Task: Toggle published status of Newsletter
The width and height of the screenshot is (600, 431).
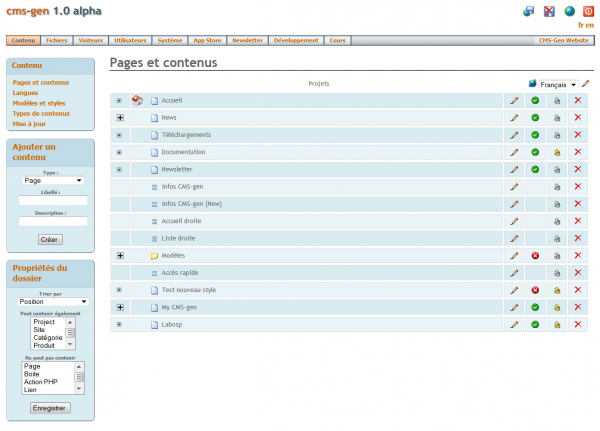Action: 535,169
